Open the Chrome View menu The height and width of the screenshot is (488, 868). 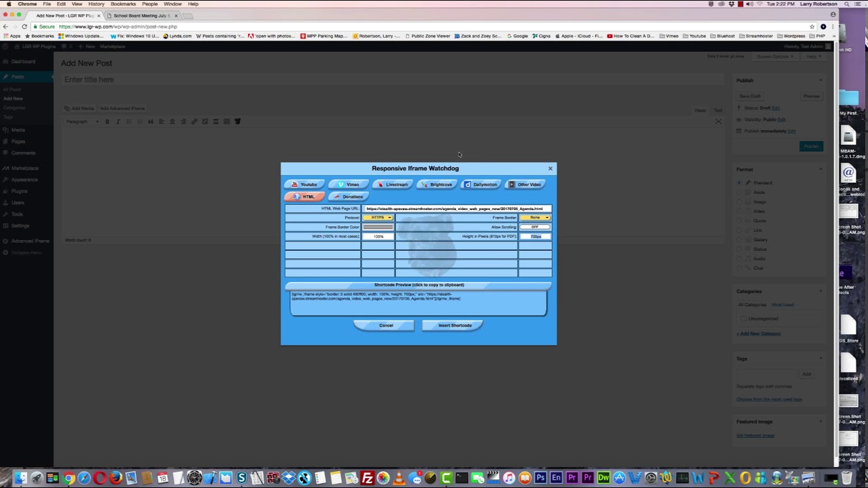pyautogui.click(x=77, y=4)
